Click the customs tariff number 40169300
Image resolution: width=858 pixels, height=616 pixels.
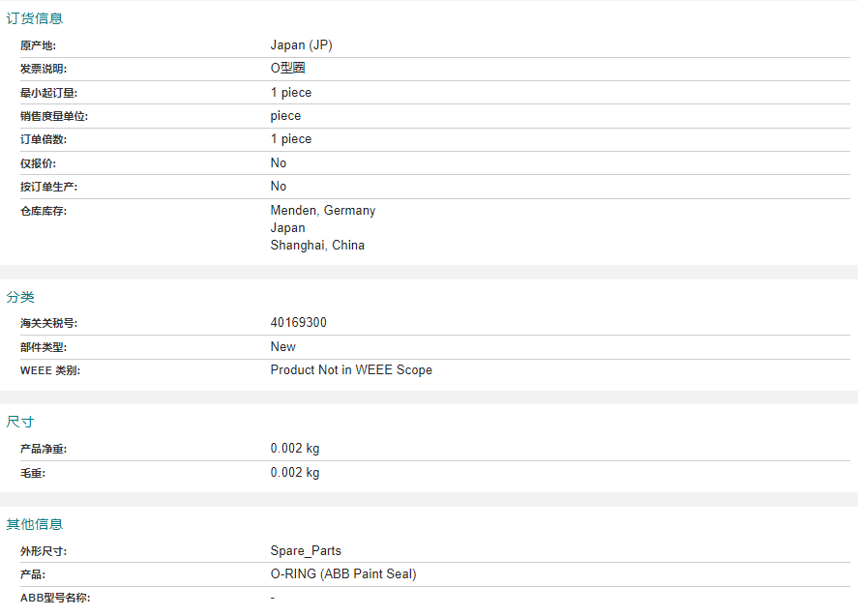click(x=298, y=323)
